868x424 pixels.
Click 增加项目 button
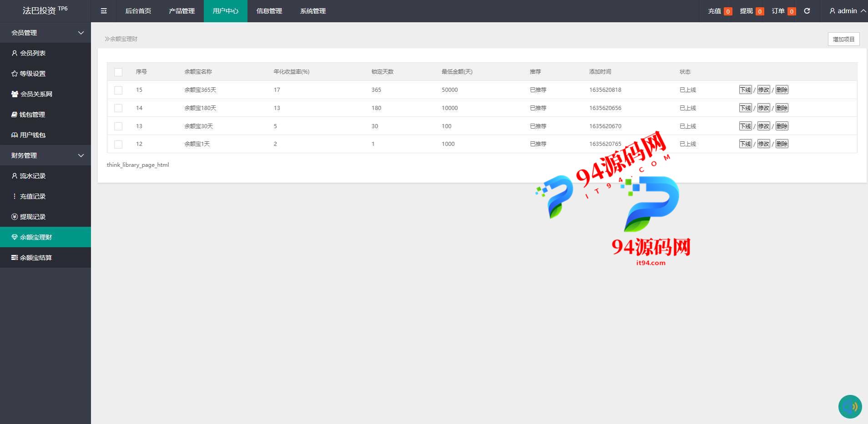843,39
